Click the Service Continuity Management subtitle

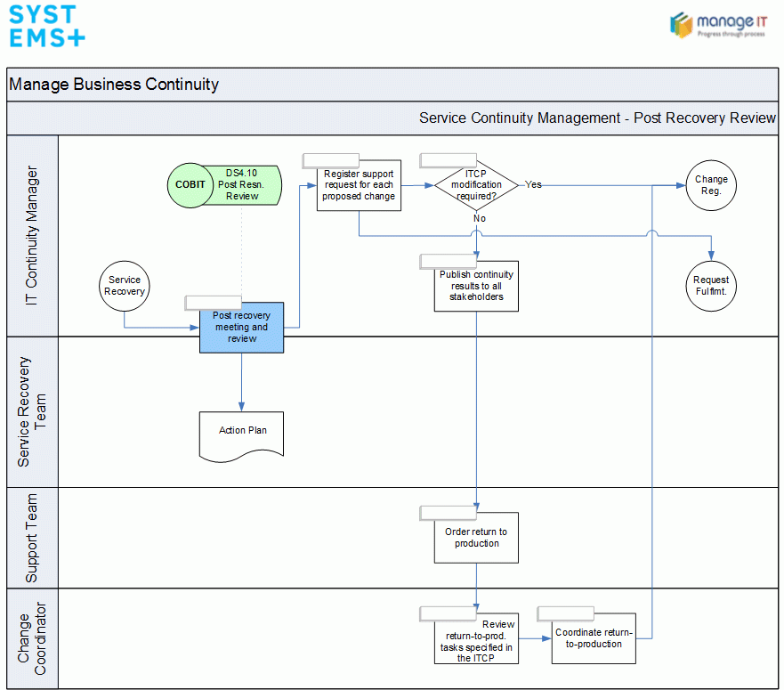click(597, 118)
